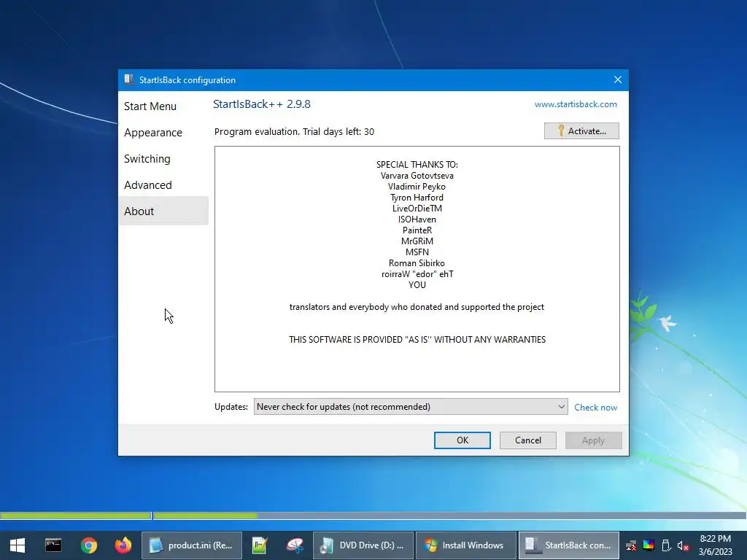Click the muted volume tray icon
This screenshot has width=747, height=560.
coord(683,545)
